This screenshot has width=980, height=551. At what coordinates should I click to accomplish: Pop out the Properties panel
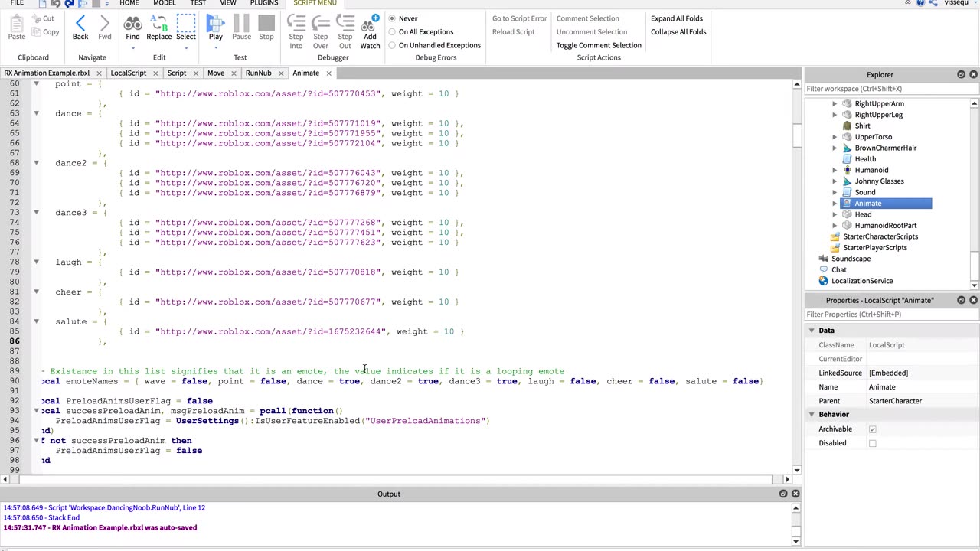click(961, 300)
